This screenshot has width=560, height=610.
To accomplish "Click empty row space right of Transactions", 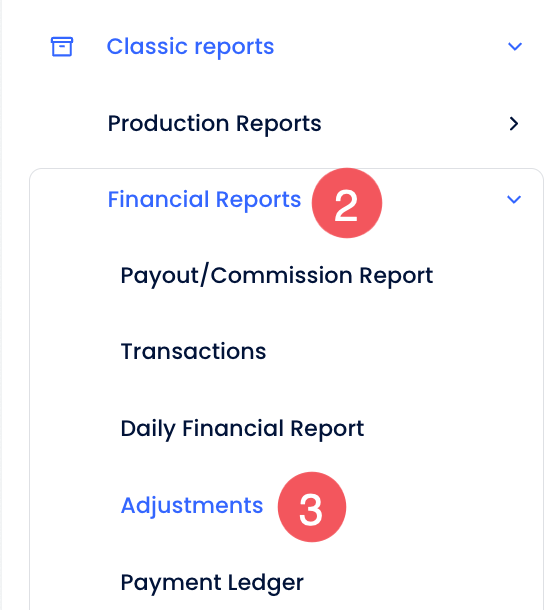I will [x=401, y=351].
